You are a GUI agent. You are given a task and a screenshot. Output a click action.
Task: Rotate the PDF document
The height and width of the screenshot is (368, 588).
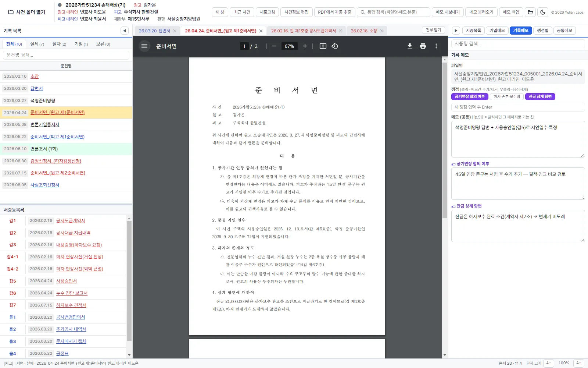335,46
